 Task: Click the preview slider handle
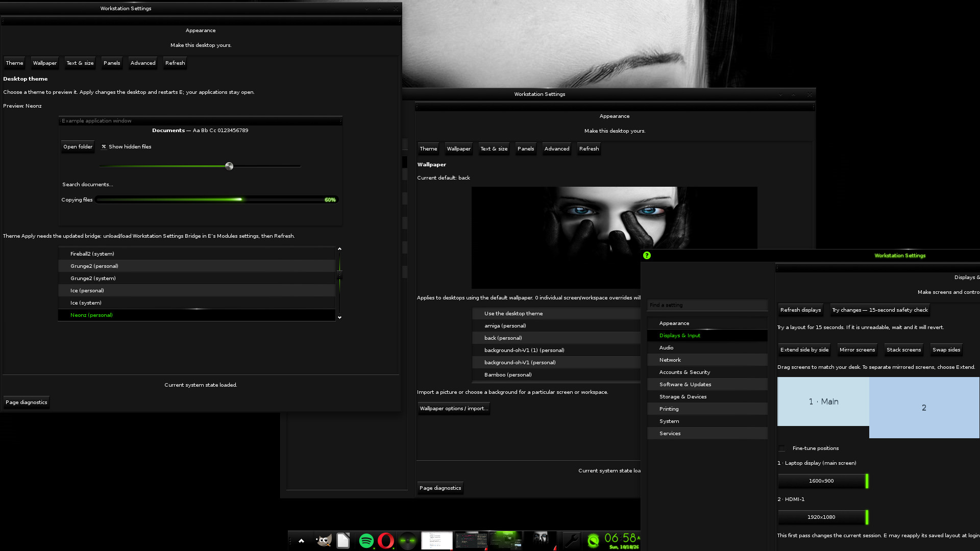click(229, 166)
